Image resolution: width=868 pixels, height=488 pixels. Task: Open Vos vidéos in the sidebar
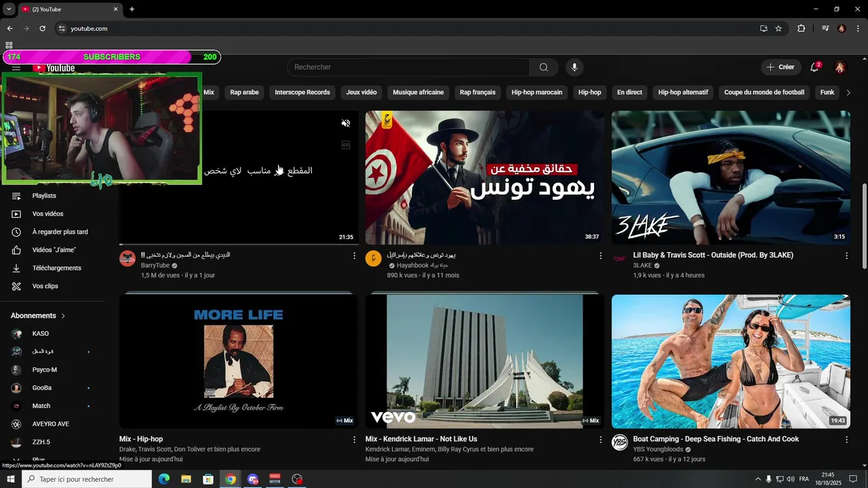point(53,214)
